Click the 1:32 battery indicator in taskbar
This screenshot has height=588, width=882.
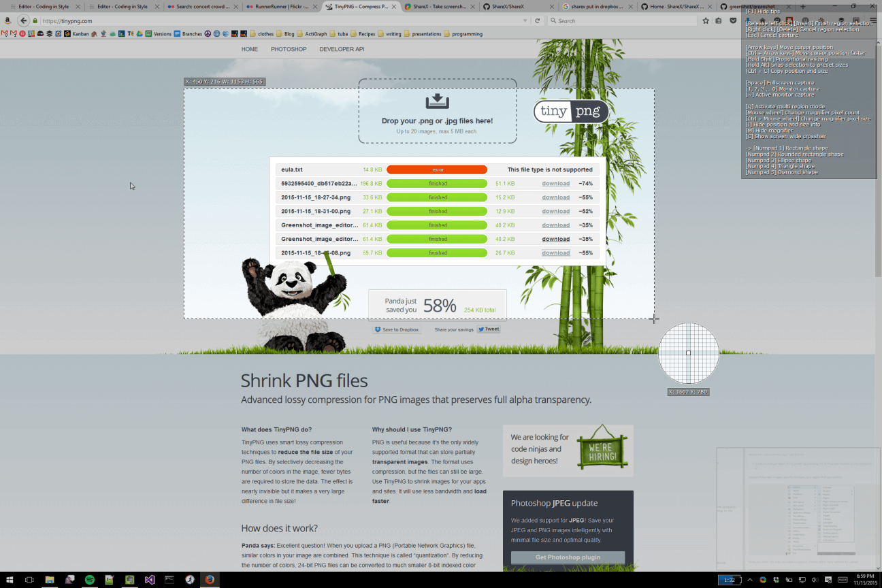(x=729, y=580)
